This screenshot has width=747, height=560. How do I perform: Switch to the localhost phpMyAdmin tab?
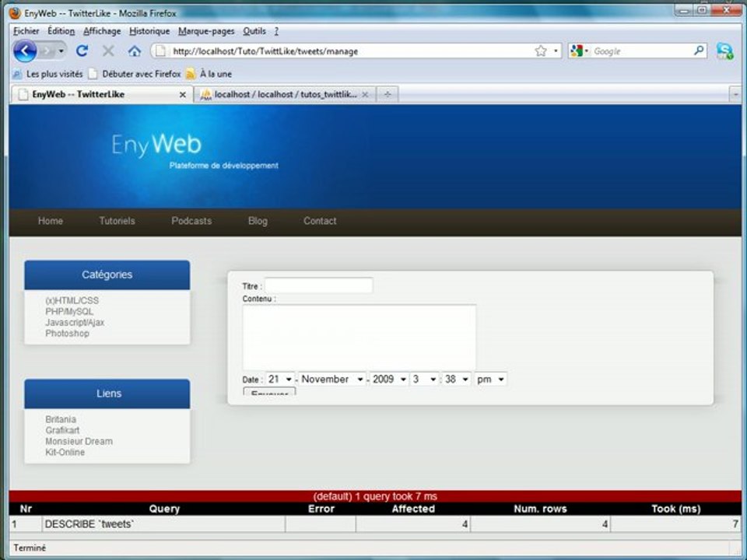(285, 94)
